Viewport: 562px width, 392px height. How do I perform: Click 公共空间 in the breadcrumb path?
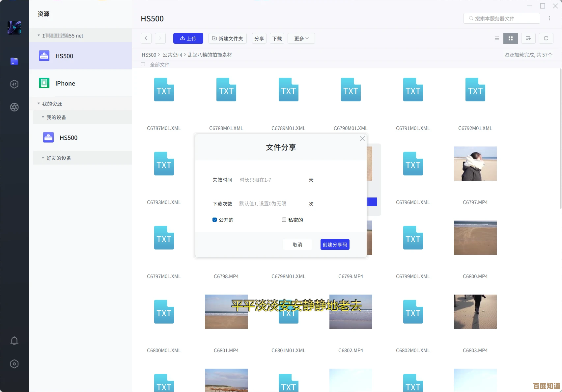[172, 55]
